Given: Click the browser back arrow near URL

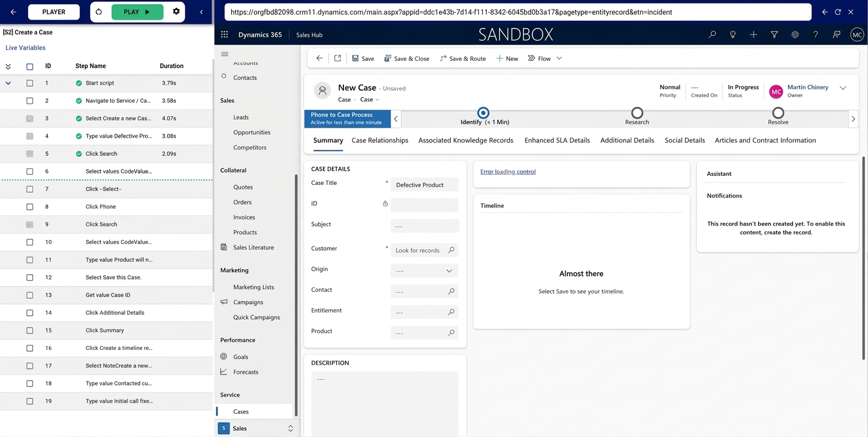Looking at the screenshot, I should click(824, 11).
